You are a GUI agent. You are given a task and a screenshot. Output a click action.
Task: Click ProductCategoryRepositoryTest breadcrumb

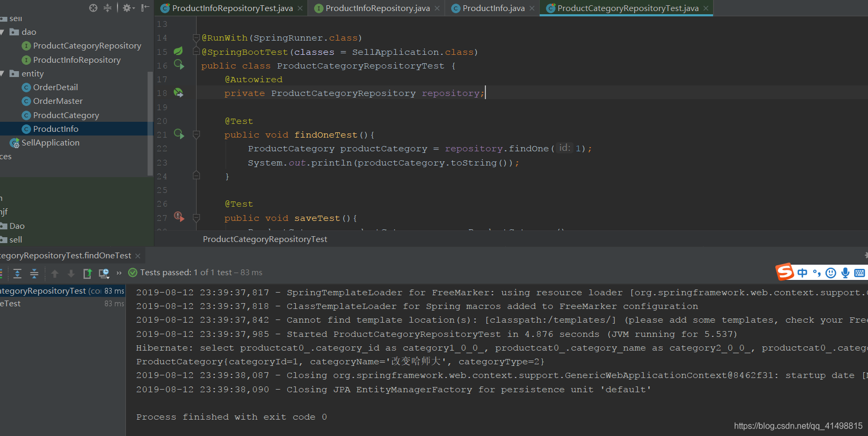point(265,239)
